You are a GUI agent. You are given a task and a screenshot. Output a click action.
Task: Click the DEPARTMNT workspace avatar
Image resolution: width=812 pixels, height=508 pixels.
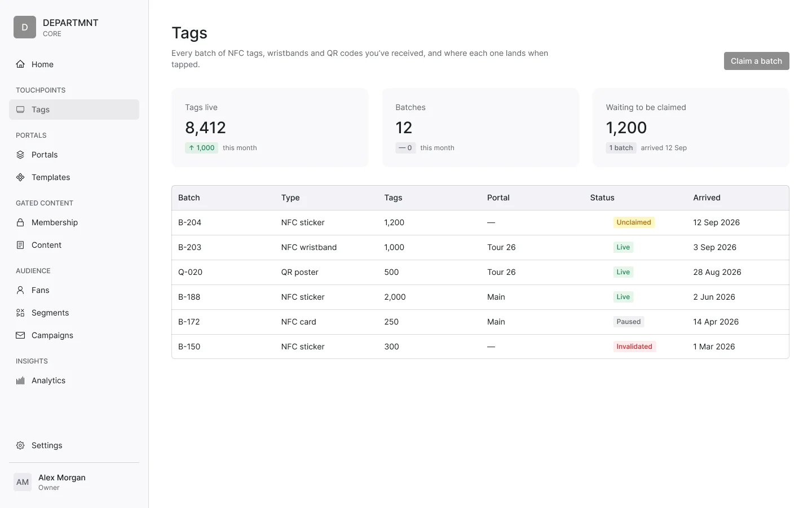tap(25, 27)
